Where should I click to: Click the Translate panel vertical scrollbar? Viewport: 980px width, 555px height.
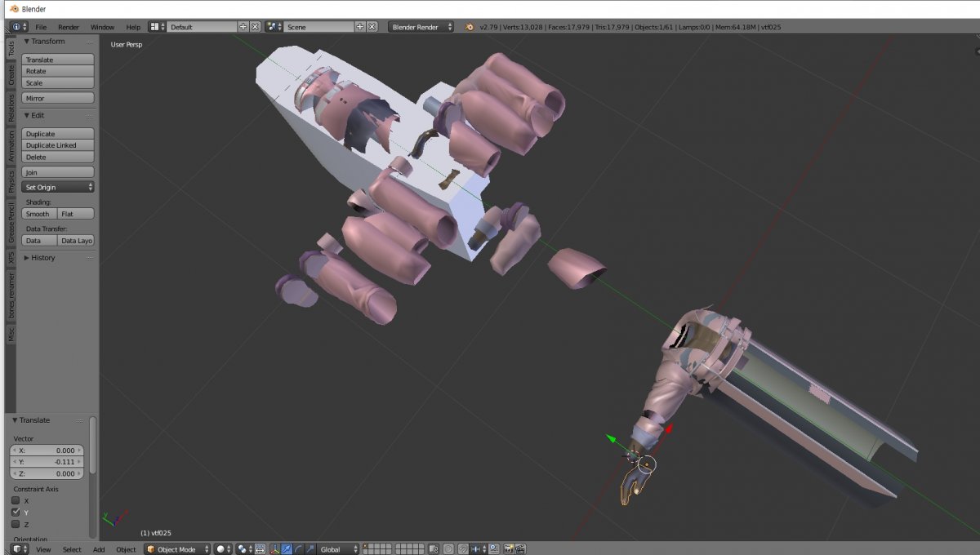pyautogui.click(x=92, y=445)
